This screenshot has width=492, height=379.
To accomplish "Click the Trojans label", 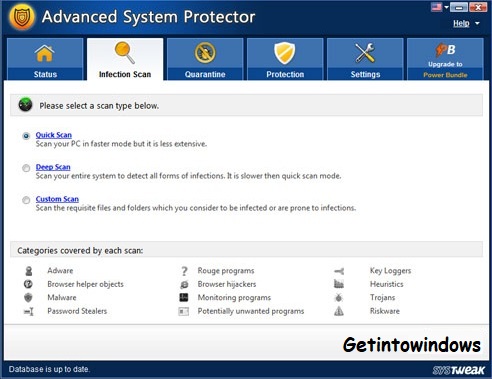I will 382,297.
